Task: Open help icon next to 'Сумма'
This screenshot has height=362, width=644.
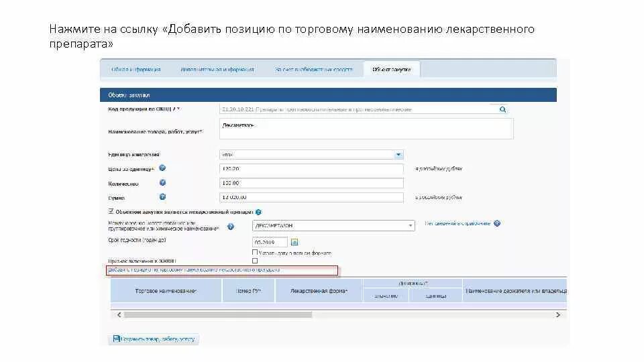Action: coord(162,197)
